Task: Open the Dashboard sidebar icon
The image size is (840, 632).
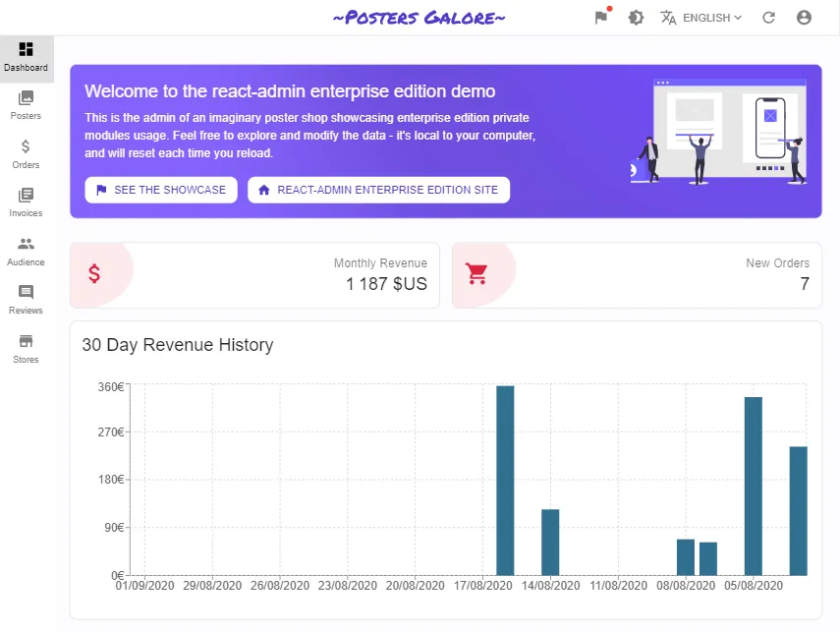Action: tap(27, 49)
